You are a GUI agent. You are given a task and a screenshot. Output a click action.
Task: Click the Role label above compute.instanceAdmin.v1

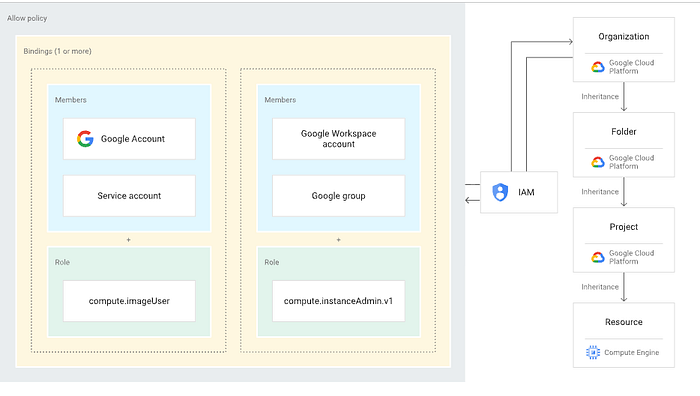[x=271, y=262]
